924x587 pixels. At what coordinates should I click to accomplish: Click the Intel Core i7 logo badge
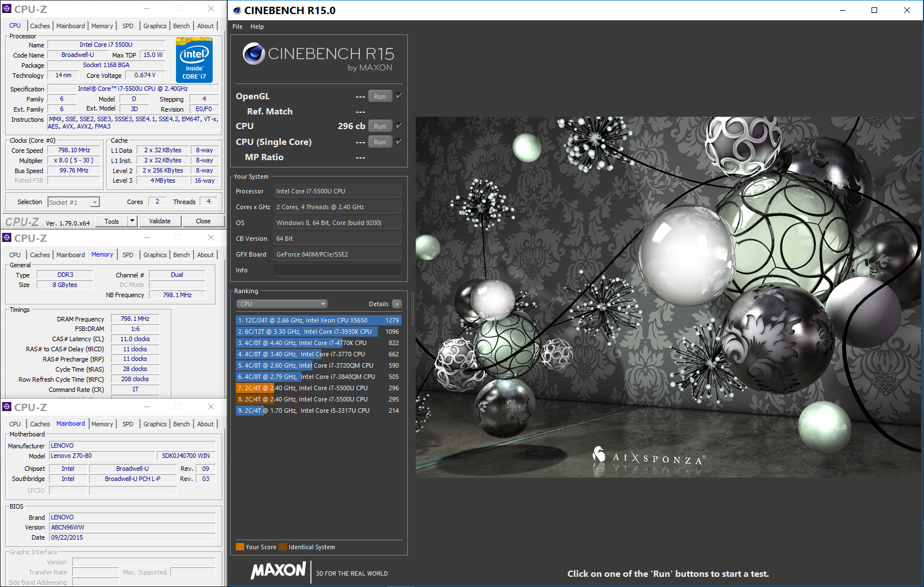pos(194,60)
